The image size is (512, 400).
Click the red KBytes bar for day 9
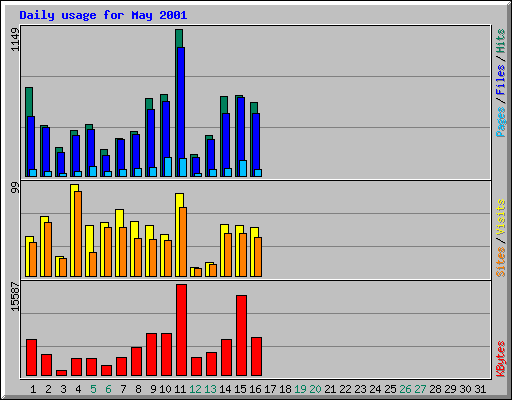[151, 355]
